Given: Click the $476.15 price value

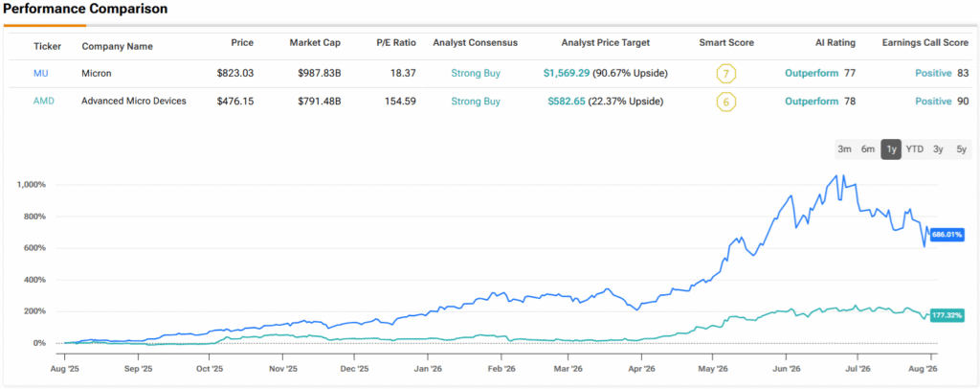Looking at the screenshot, I should pos(235,101).
